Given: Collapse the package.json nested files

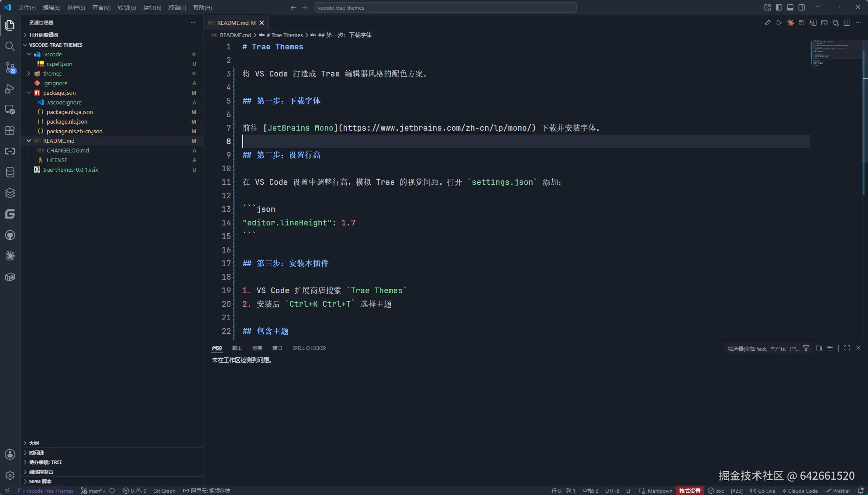Looking at the screenshot, I should click(29, 93).
